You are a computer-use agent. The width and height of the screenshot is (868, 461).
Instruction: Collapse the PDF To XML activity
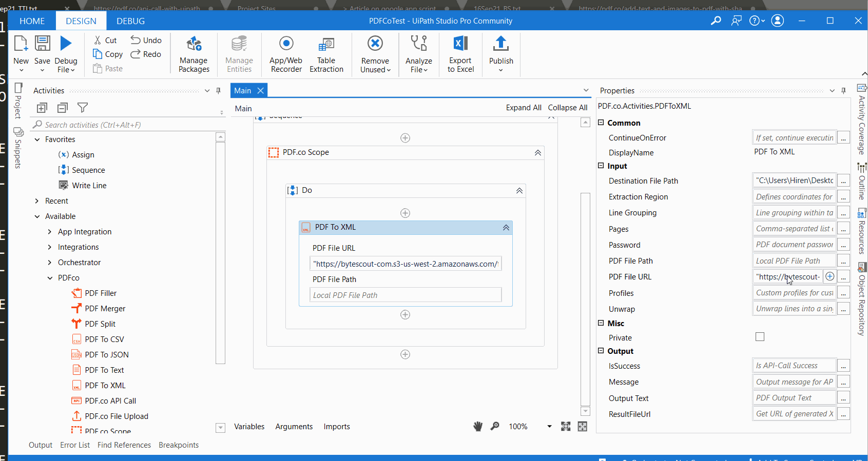(506, 228)
